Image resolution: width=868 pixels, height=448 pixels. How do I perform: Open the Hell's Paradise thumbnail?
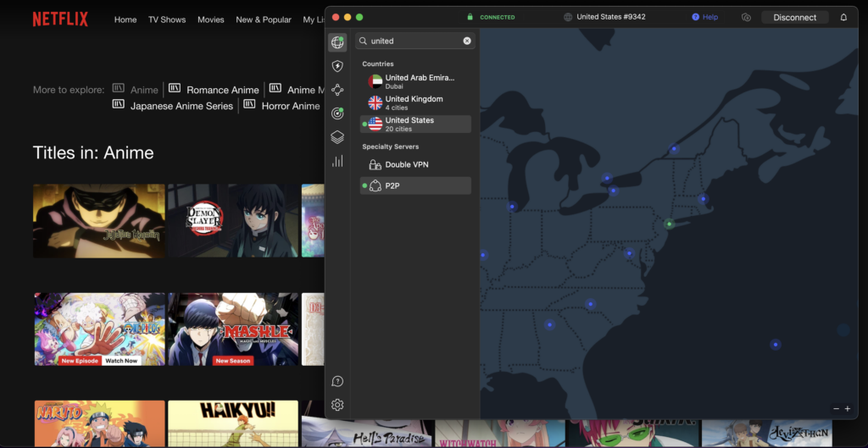(x=366, y=433)
